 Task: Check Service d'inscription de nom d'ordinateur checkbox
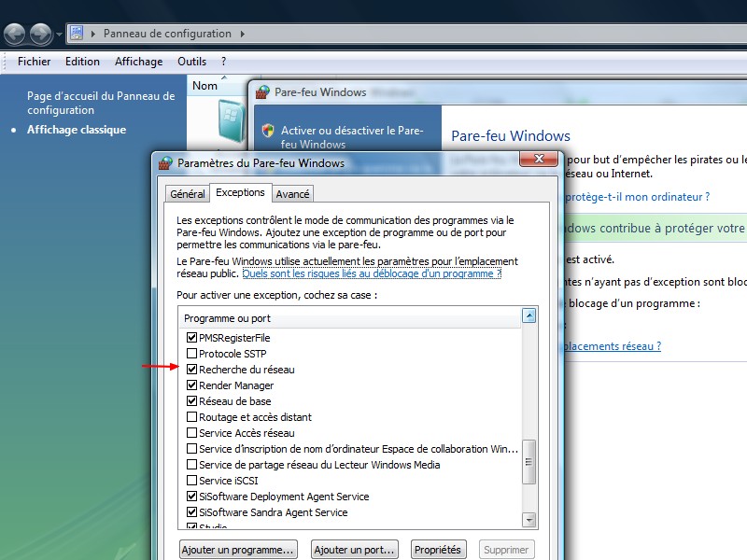point(191,449)
